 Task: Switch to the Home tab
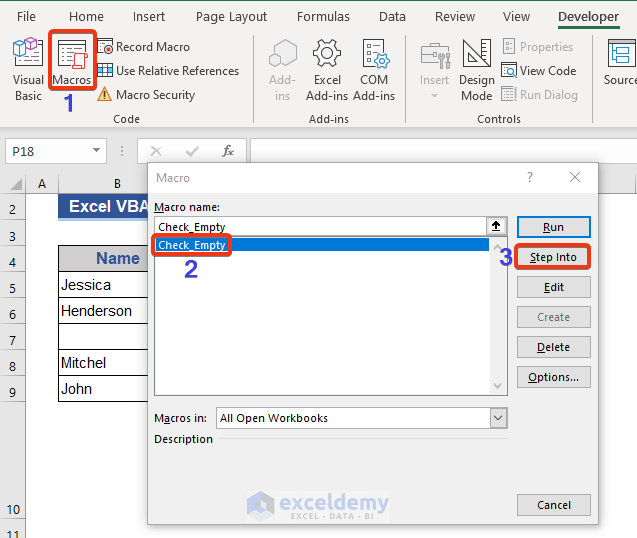pos(86,17)
